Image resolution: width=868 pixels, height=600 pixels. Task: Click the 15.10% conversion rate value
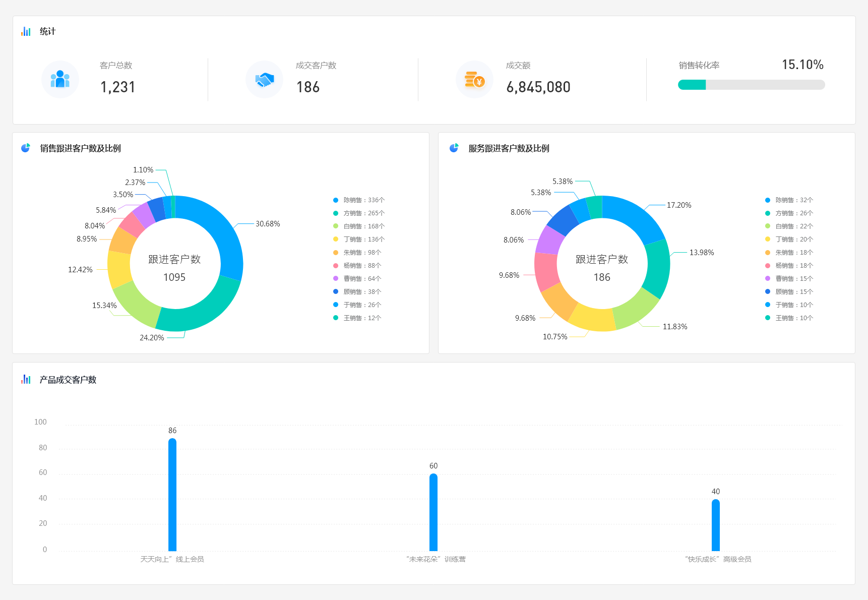coord(802,65)
